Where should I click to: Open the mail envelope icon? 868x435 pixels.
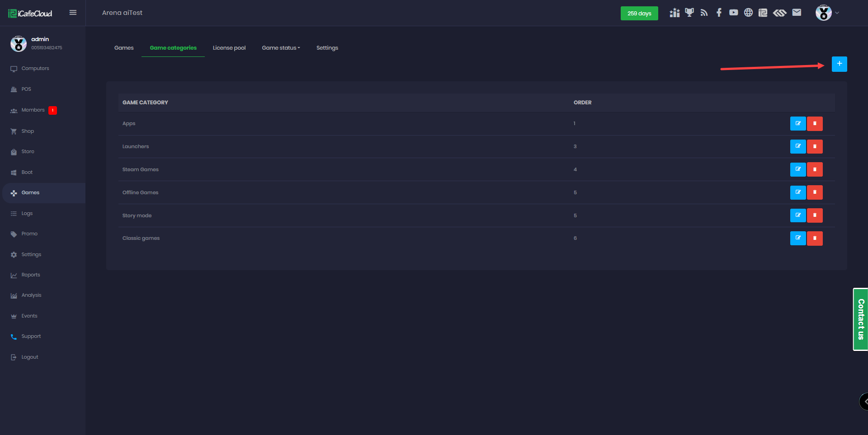(x=797, y=13)
